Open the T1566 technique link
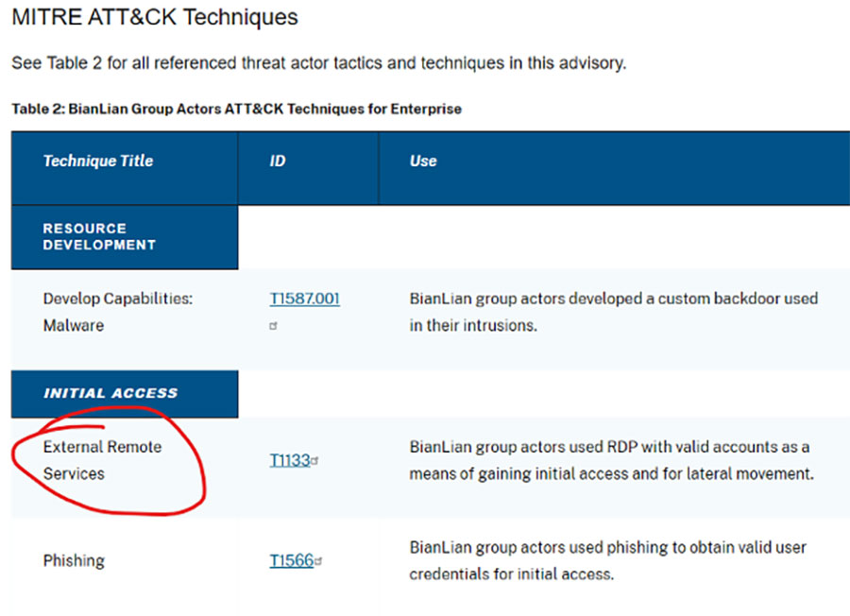 click(292, 560)
